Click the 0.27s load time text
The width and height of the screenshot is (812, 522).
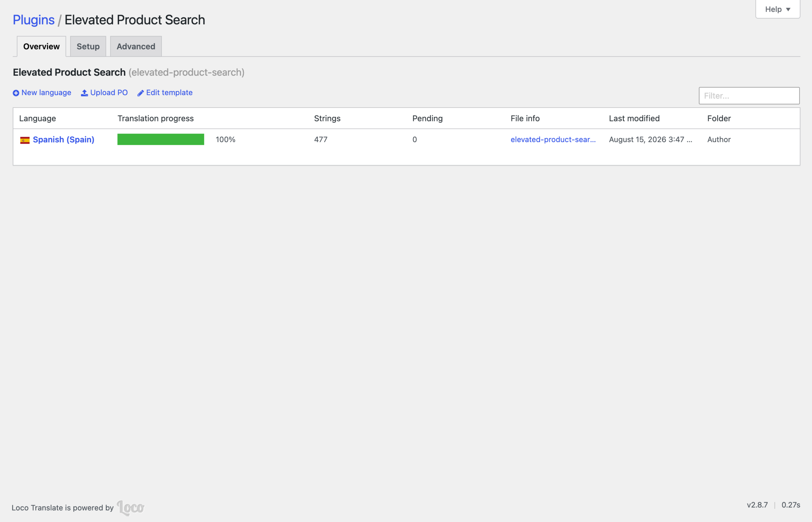(791, 505)
